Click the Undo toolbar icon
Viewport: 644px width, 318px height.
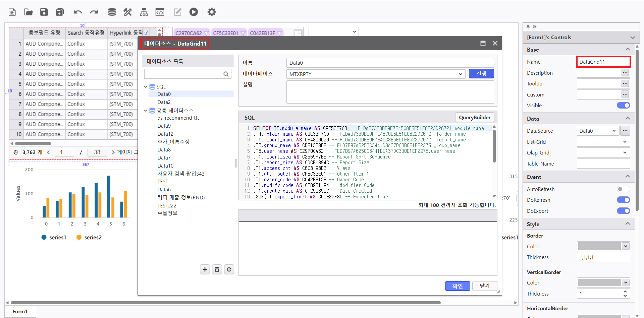pos(78,12)
